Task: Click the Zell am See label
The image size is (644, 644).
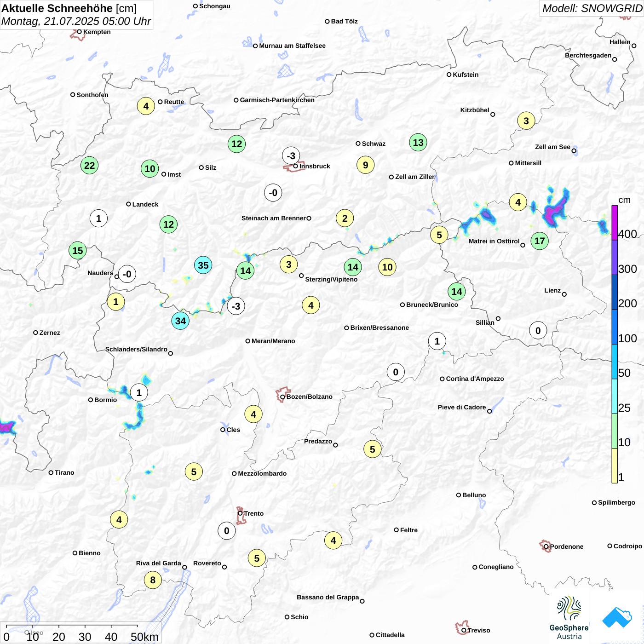Action: coord(552,147)
